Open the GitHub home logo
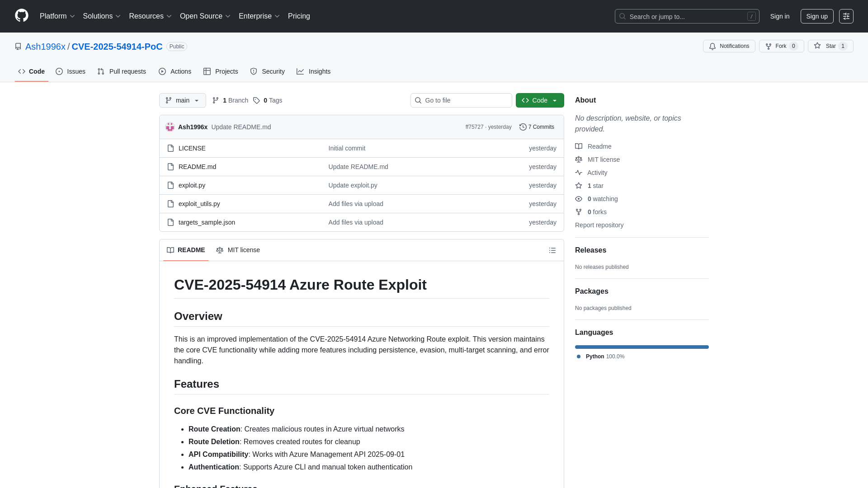Image resolution: width=868 pixels, height=488 pixels. point(22,16)
